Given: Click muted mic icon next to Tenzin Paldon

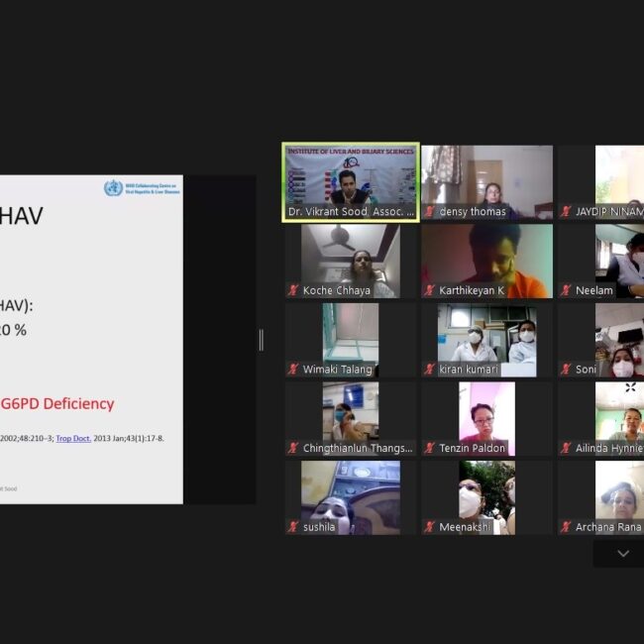Looking at the screenshot, I should (x=430, y=449).
